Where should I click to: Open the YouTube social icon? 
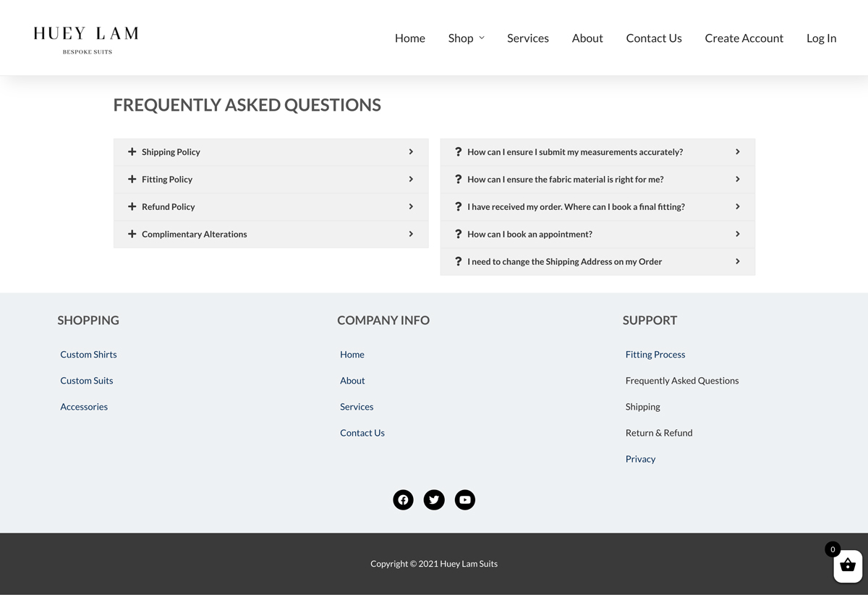[465, 499]
